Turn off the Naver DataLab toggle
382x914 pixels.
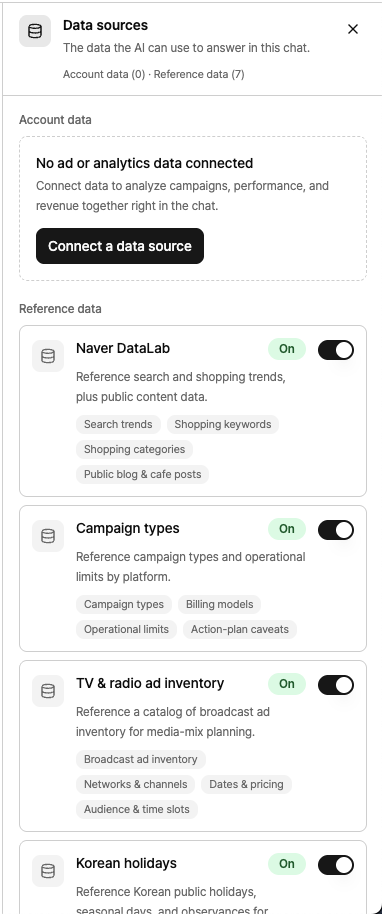[x=336, y=350]
